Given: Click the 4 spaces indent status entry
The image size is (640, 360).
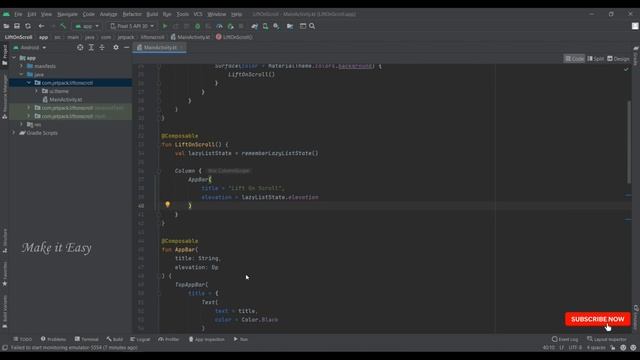Looking at the screenshot, I should tap(596, 348).
